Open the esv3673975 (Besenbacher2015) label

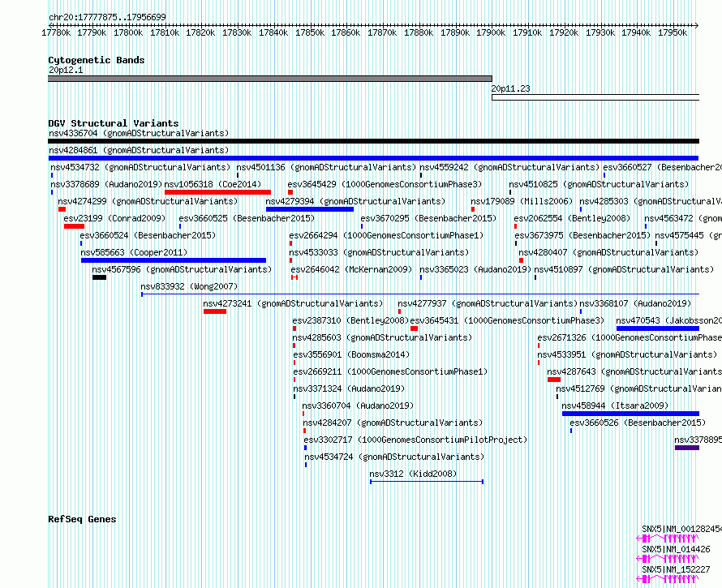coord(582,235)
